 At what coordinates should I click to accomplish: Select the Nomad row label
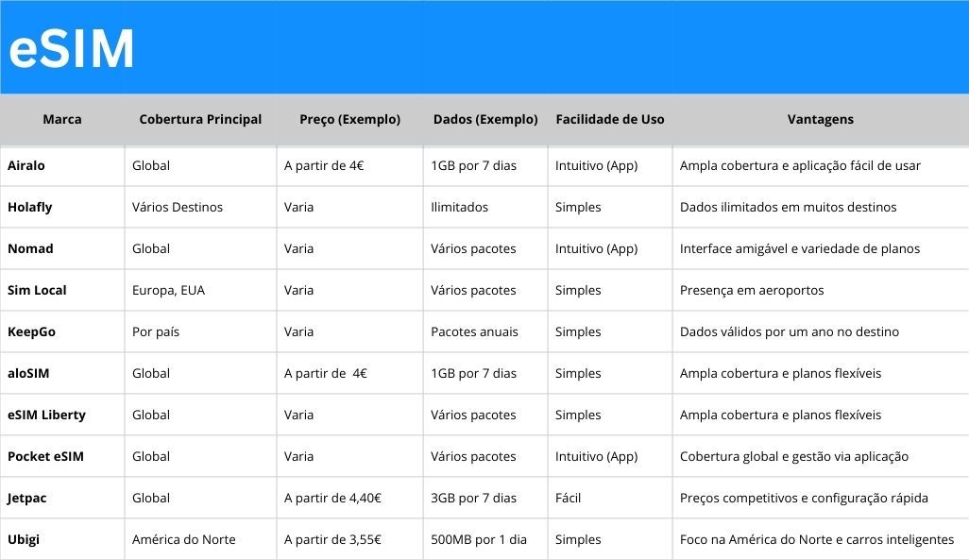click(30, 248)
